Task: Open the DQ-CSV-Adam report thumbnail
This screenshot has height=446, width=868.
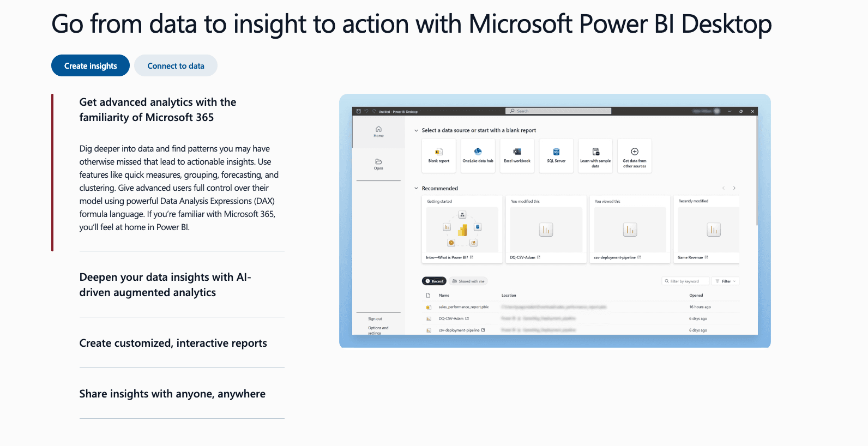Action: pyautogui.click(x=546, y=230)
